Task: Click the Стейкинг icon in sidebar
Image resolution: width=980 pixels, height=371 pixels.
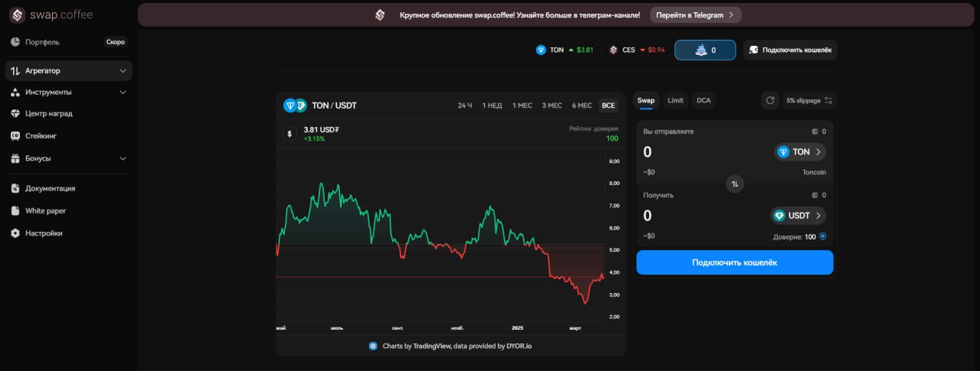Action: click(x=15, y=136)
